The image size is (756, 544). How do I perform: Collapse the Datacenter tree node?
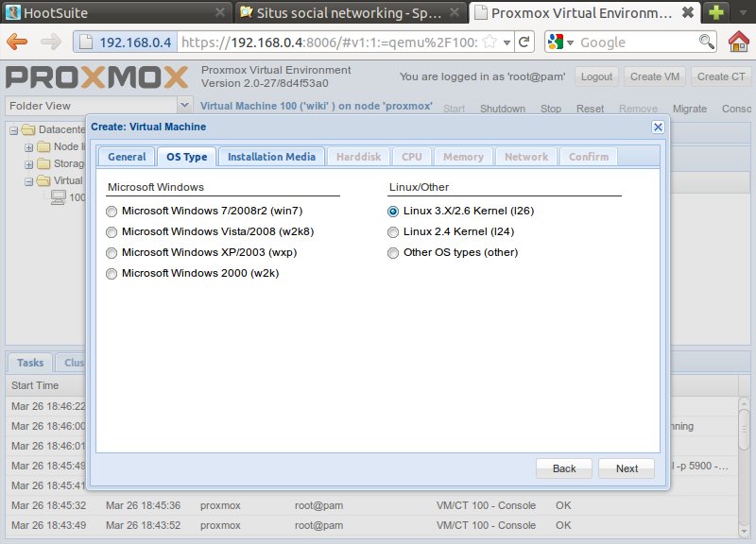13,130
